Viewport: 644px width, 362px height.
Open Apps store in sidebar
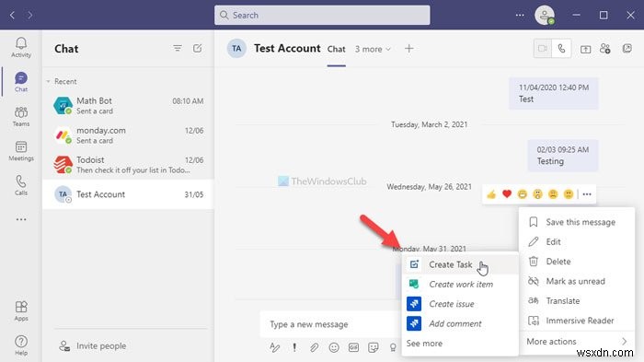coord(21,311)
